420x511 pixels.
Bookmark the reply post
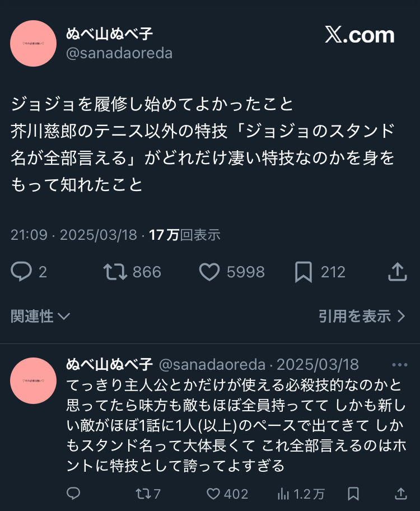[353, 494]
